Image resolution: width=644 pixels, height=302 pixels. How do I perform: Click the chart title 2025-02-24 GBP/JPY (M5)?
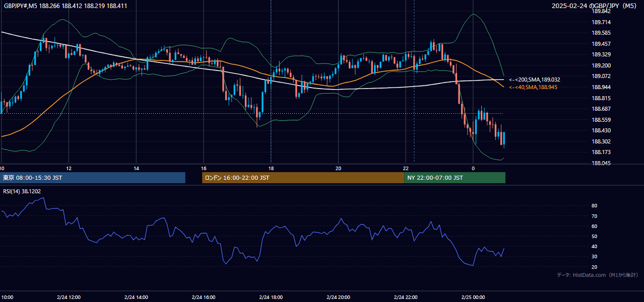595,6
